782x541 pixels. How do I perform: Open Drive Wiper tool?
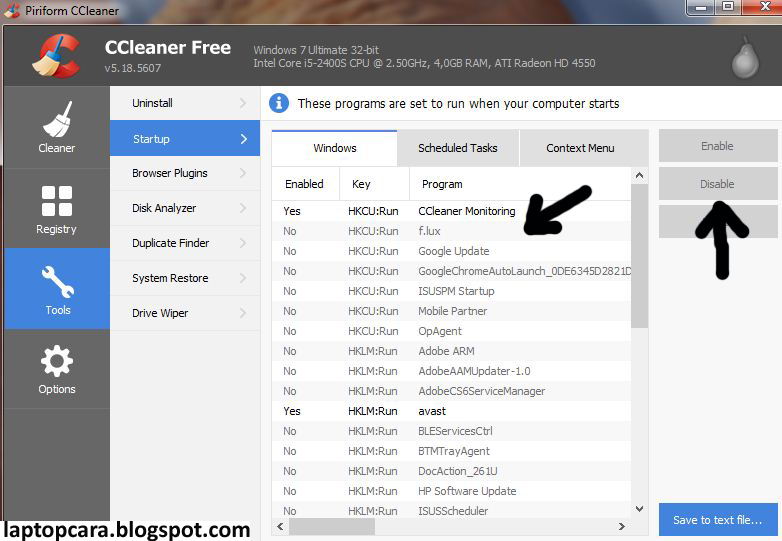click(x=185, y=313)
